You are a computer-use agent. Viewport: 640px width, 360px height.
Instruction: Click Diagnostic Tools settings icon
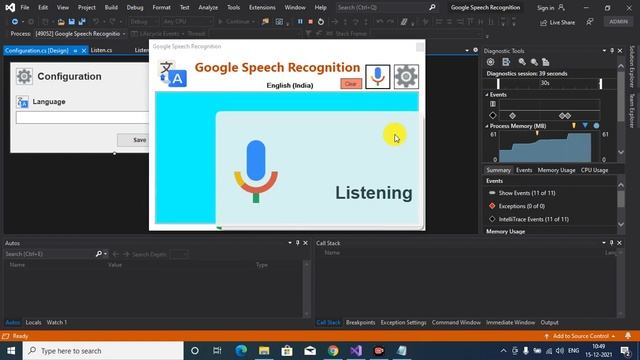click(491, 62)
